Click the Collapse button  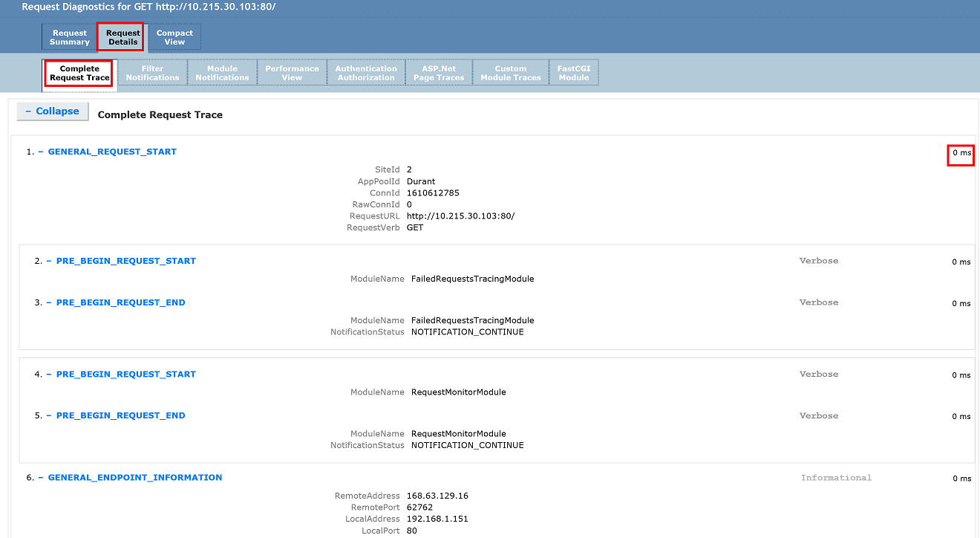tap(53, 111)
